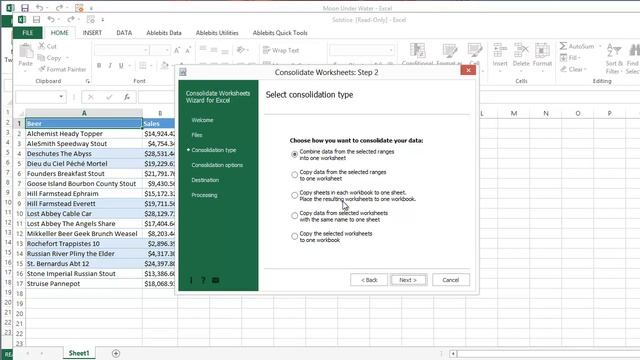Select 'Copy data from the selected ranges' option

294,175
